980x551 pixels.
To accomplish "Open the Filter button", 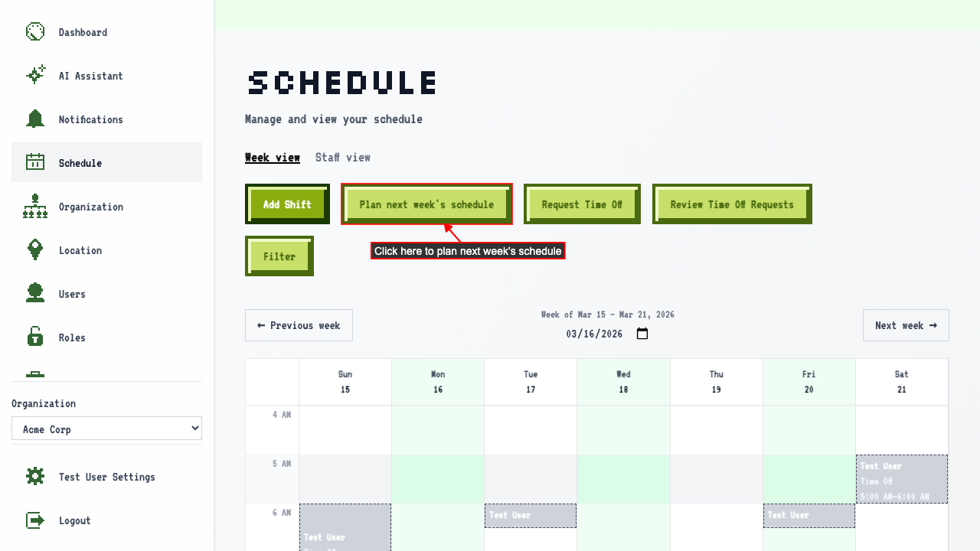I will pos(279,256).
